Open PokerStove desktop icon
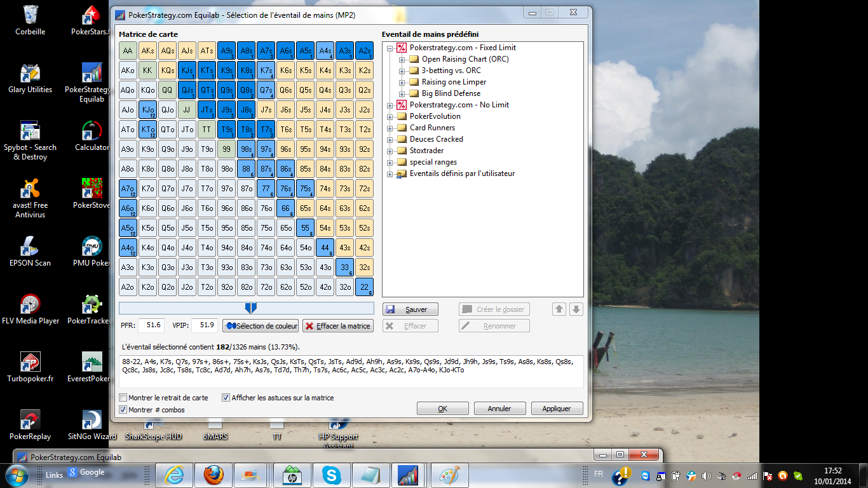Screen dimensions: 868x488 coord(92,193)
